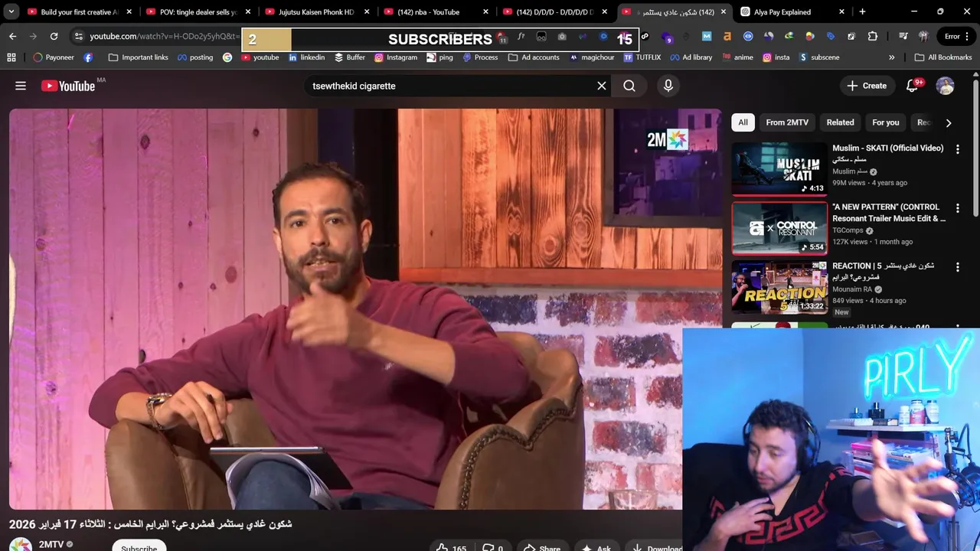Screen dimensions: 980x551
Task: Show more filter chips with the arrow
Action: pyautogui.click(x=949, y=122)
